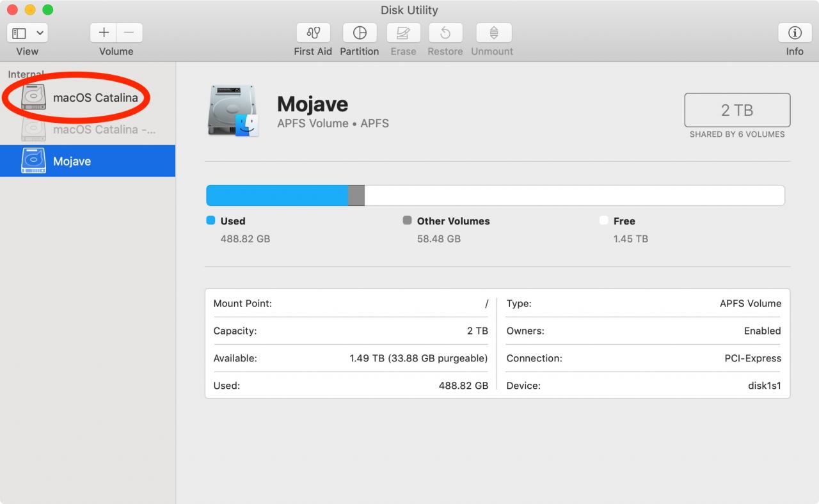Click the macOS Catalina disk icon
The image size is (819, 504).
click(x=33, y=97)
